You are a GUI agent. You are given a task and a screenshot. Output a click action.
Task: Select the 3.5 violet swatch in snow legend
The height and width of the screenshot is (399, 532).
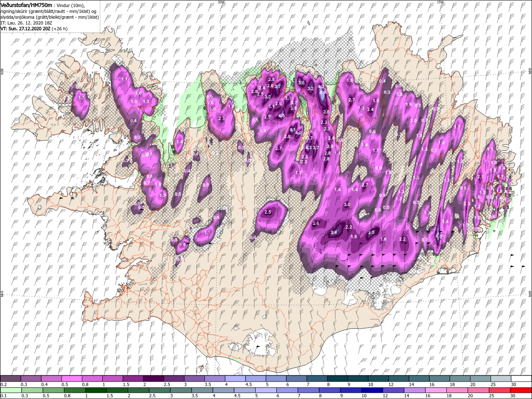coord(214,379)
